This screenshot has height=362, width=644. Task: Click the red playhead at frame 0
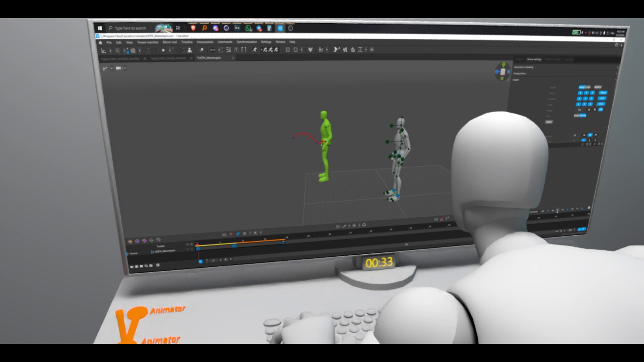click(198, 245)
